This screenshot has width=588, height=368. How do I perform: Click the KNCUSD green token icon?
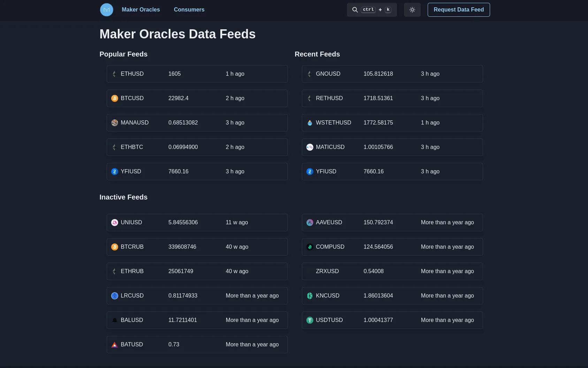point(310,296)
